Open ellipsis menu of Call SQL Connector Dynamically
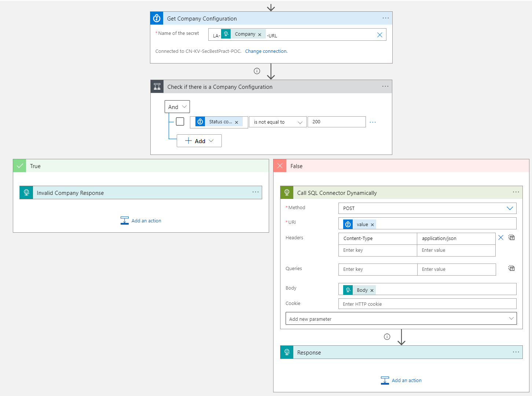Image resolution: width=532 pixels, height=396 pixels. 516,192
